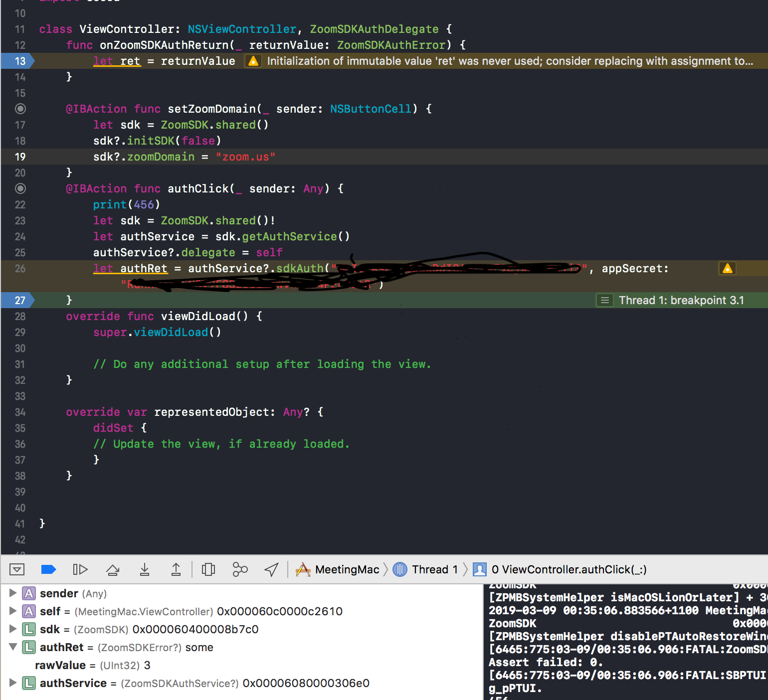Click line number 19 in the gutter

[x=20, y=157]
